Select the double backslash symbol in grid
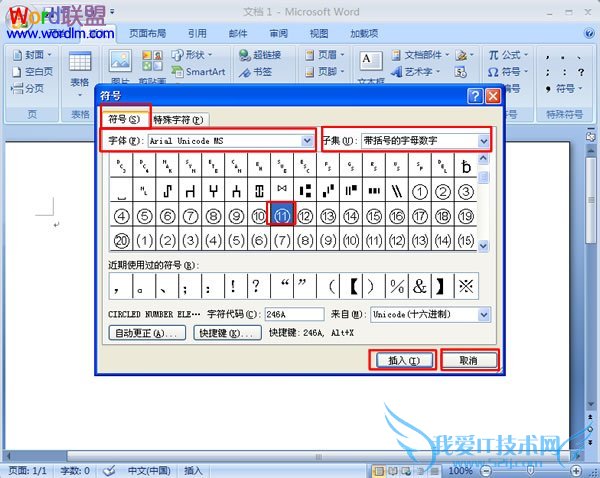 coord(397,191)
